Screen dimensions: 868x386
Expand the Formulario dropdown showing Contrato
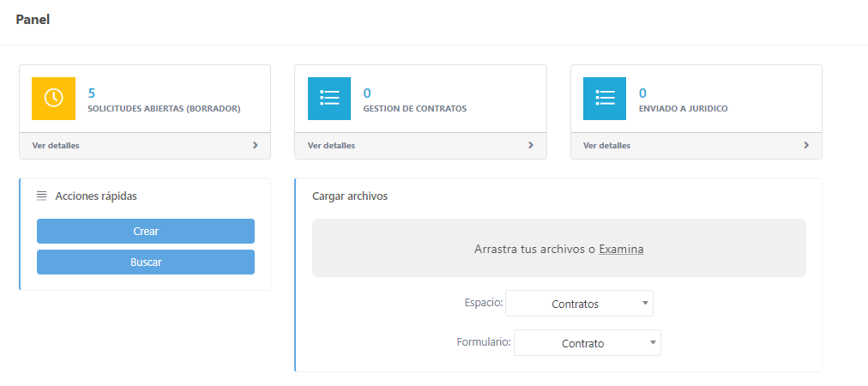pos(587,343)
